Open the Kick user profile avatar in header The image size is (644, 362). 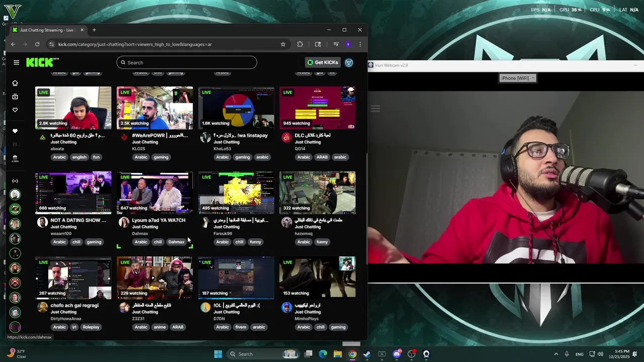pyautogui.click(x=349, y=62)
